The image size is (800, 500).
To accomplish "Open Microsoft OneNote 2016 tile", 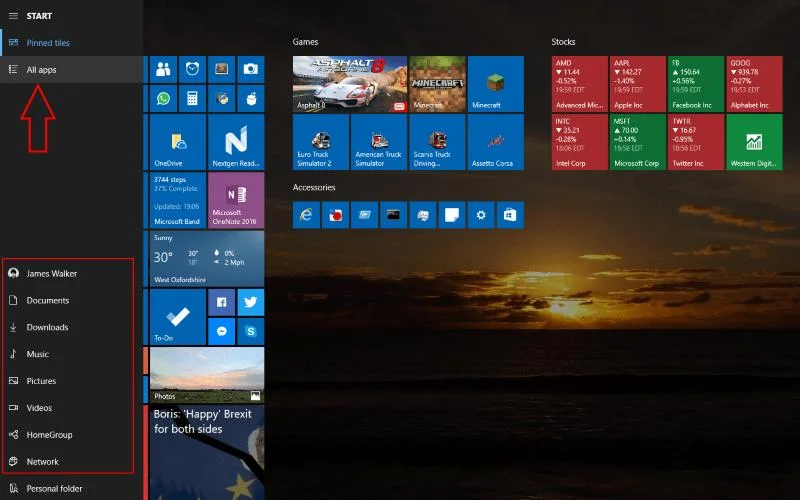I will click(x=236, y=200).
